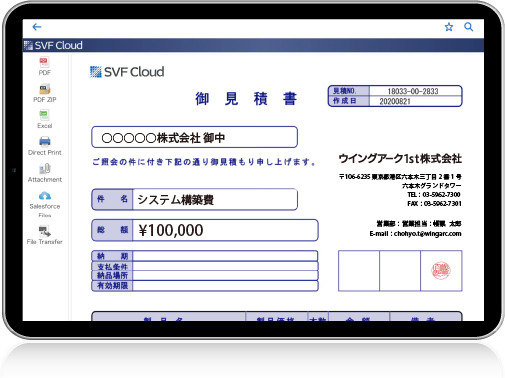Save to Salesforce Files cloud icon
The width and height of the screenshot is (505, 378).
tap(45, 204)
